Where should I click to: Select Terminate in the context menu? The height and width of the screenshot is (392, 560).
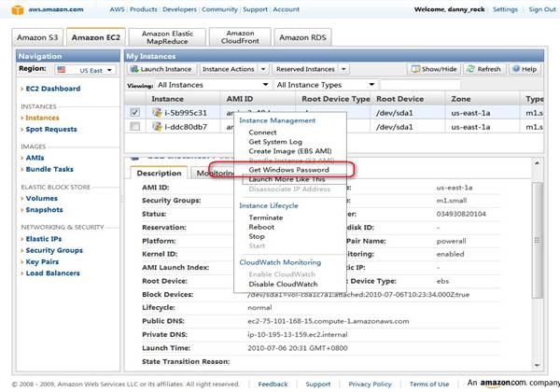[x=265, y=217]
